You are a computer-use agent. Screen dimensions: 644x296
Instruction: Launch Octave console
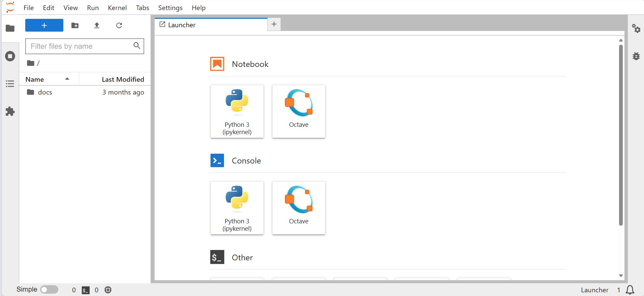pyautogui.click(x=298, y=208)
